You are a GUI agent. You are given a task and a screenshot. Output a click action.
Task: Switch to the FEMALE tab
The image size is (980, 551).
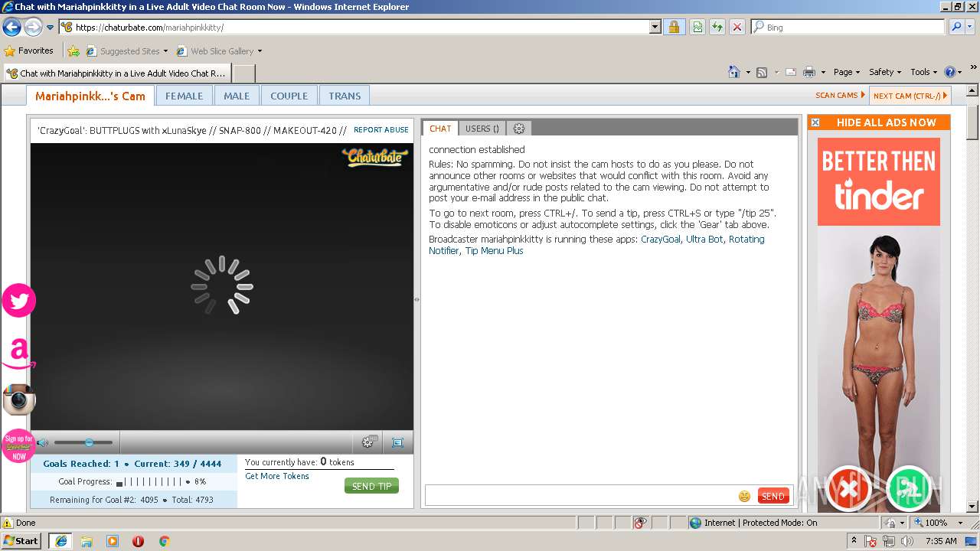[x=185, y=96]
